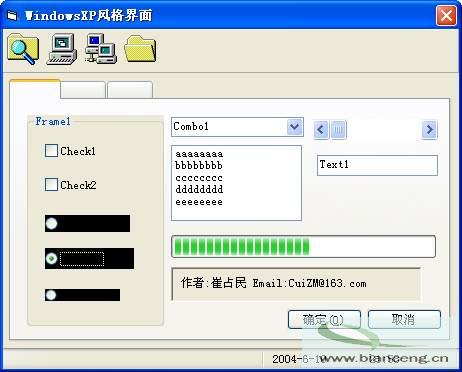The image size is (462, 372).
Task: Click the open yellow folder icon
Action: pos(140,49)
